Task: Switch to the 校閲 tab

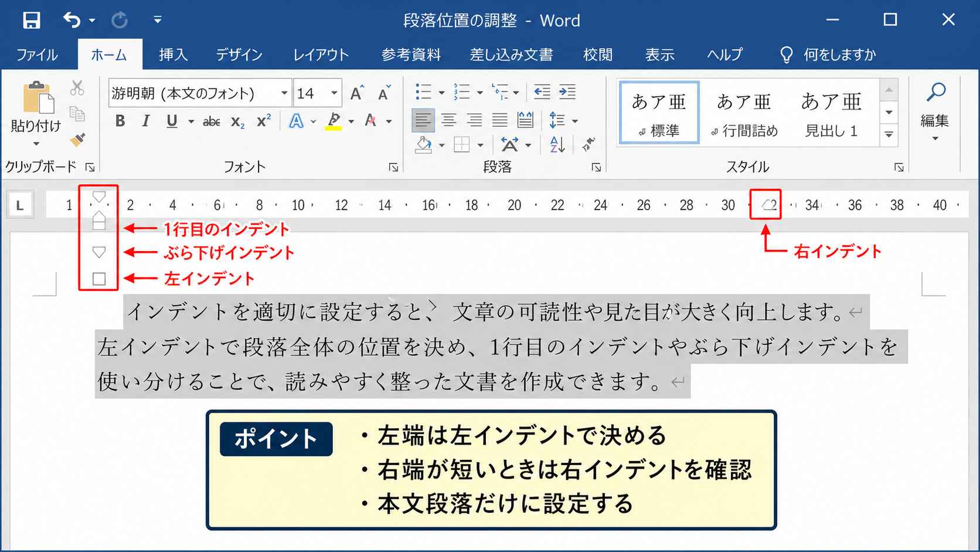Action: point(598,55)
